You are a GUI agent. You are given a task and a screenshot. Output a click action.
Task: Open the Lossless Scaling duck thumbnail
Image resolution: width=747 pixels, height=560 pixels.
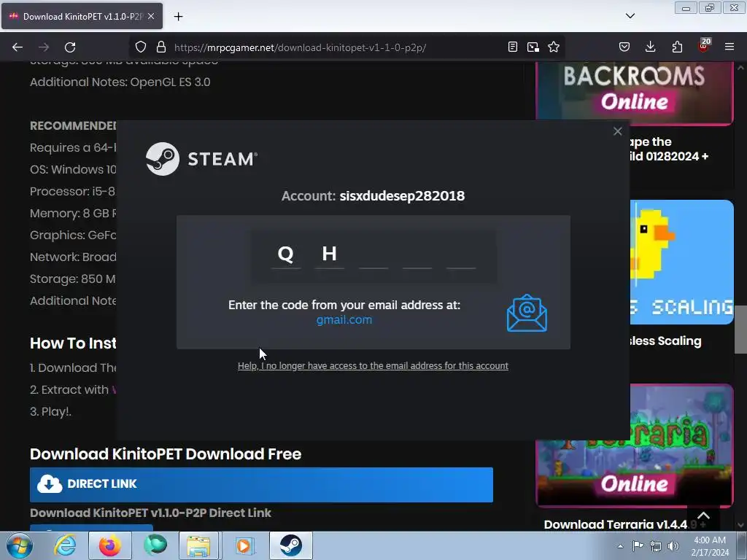coord(682,262)
